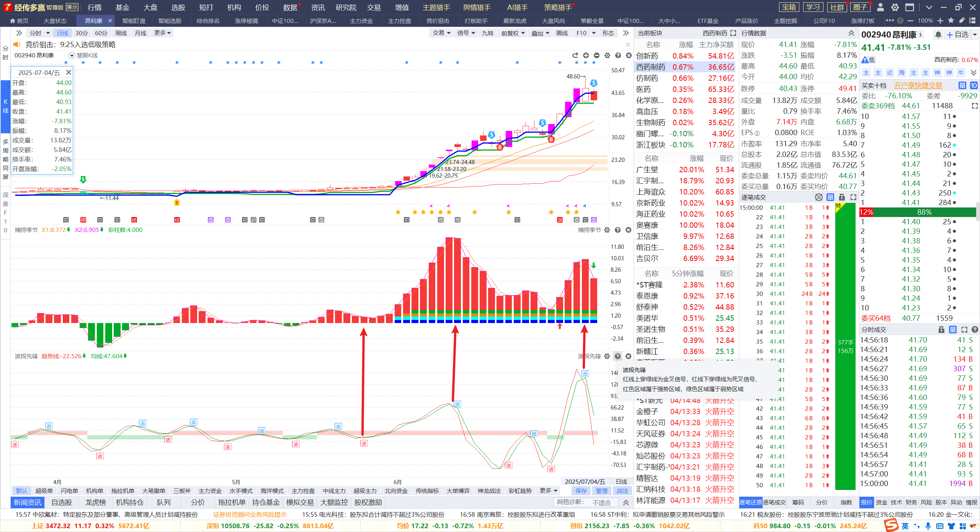
Task: Expand the chart toolbar double-arrow
Action: 626,33
